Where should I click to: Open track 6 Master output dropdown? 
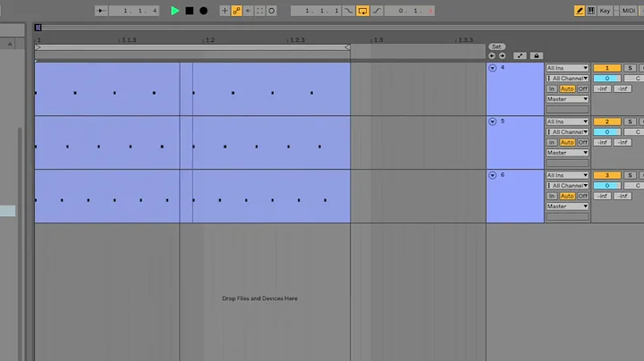point(567,206)
